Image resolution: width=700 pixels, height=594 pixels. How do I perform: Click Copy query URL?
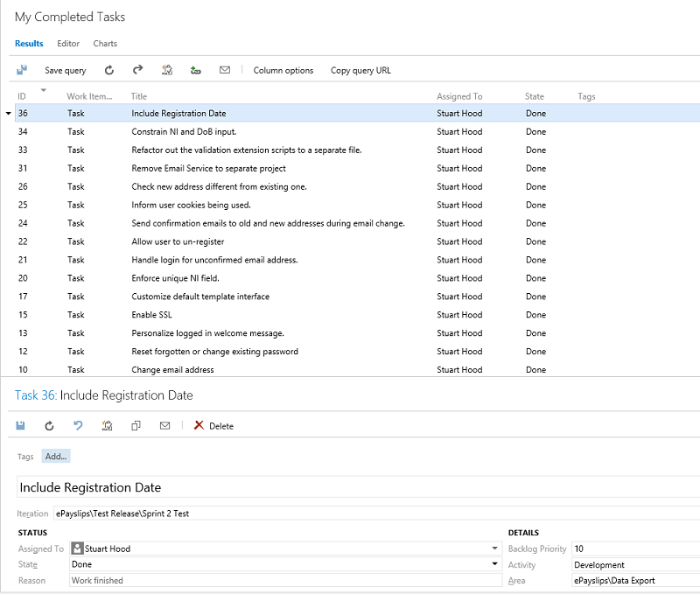click(360, 70)
